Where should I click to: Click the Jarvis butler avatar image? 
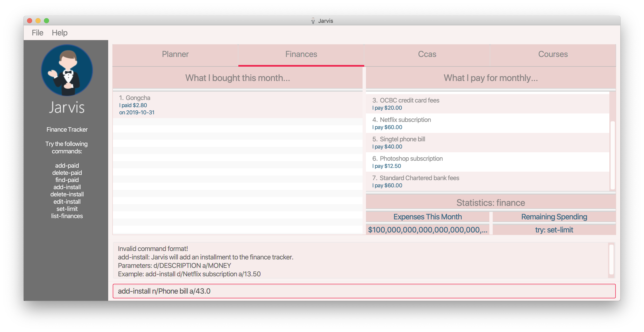67,70
